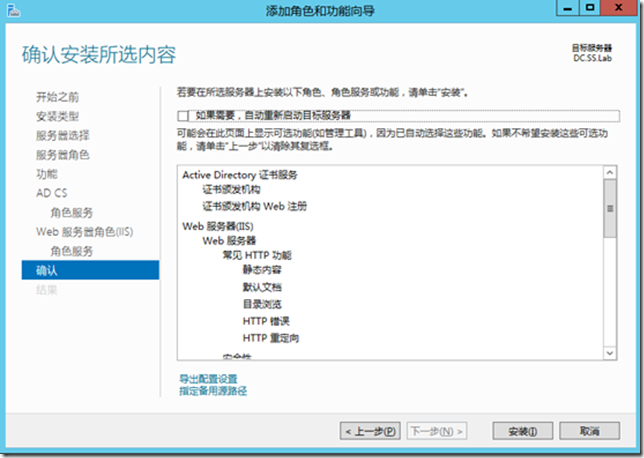The width and height of the screenshot is (644, 458).
Task: Maximize the wizard window
Action: click(x=590, y=8)
